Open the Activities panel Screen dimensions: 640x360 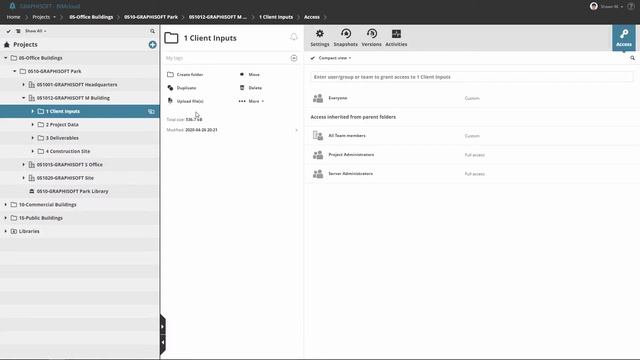point(396,38)
